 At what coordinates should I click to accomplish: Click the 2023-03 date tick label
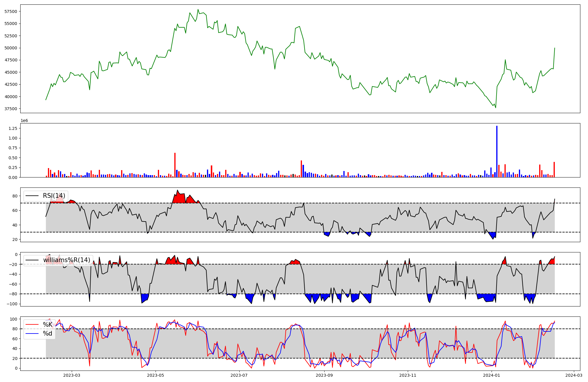coord(72,375)
